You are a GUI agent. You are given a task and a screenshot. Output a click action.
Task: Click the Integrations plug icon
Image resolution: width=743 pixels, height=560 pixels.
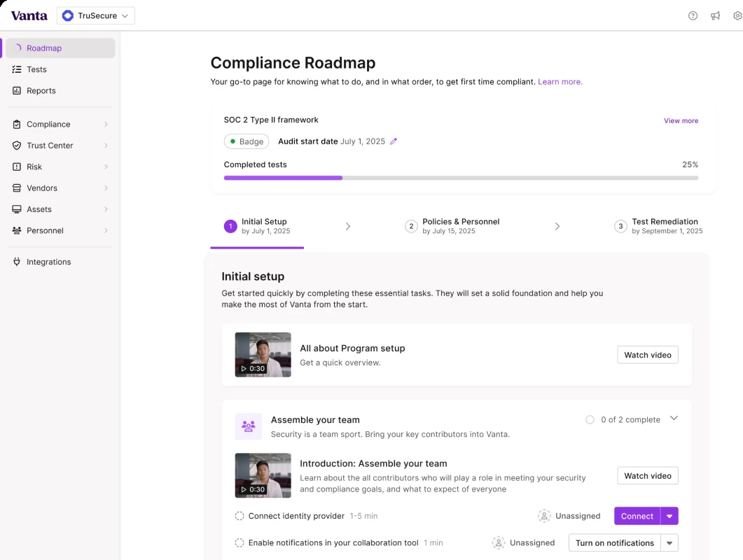click(17, 262)
